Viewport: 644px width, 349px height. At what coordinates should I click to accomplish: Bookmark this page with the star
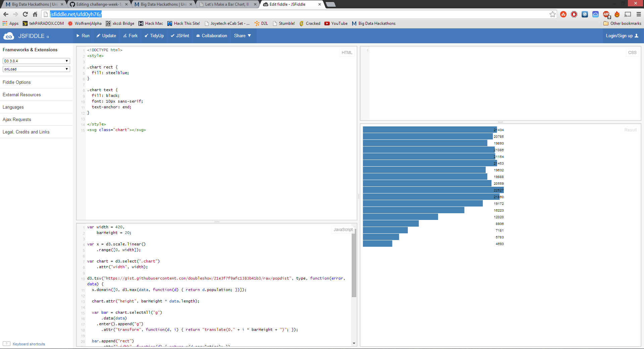click(x=552, y=14)
